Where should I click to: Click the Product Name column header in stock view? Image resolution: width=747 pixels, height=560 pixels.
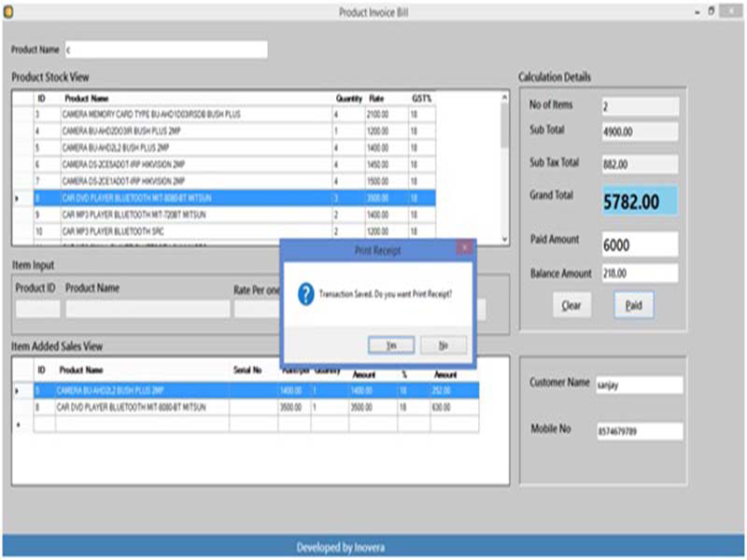[86, 98]
